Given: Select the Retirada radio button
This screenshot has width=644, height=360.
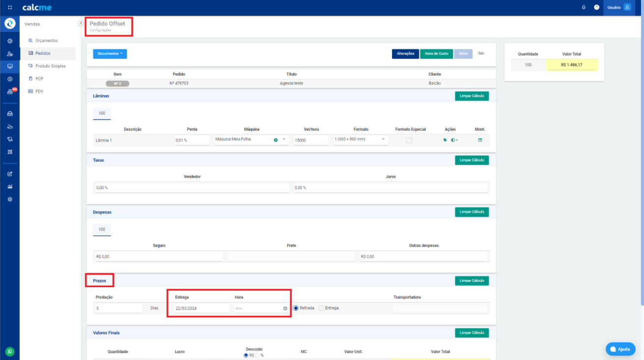Looking at the screenshot, I should click(296, 308).
